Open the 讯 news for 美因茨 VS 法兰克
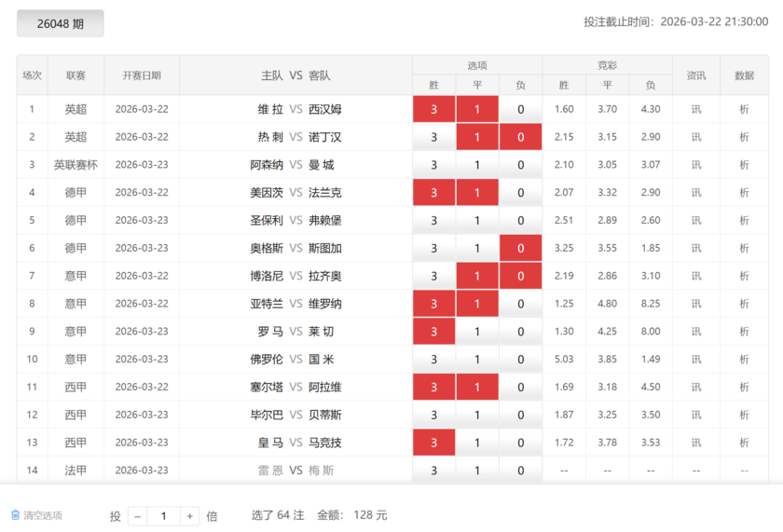 696,193
